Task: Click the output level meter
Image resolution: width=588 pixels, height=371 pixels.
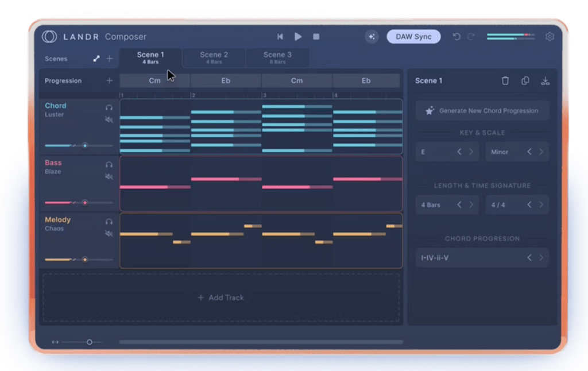Action: click(x=510, y=36)
